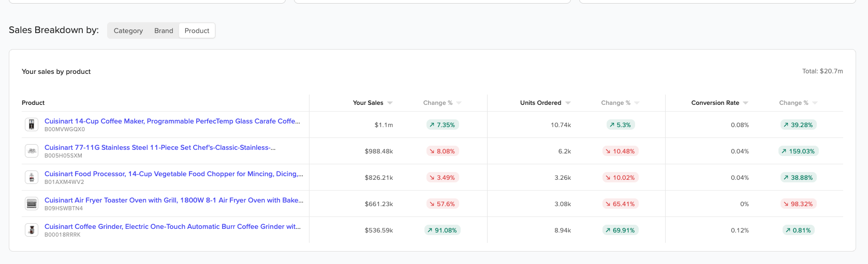Screen dimensions: 868x264
Task: Click the 8.08% sales decline badge
Action: click(442, 151)
